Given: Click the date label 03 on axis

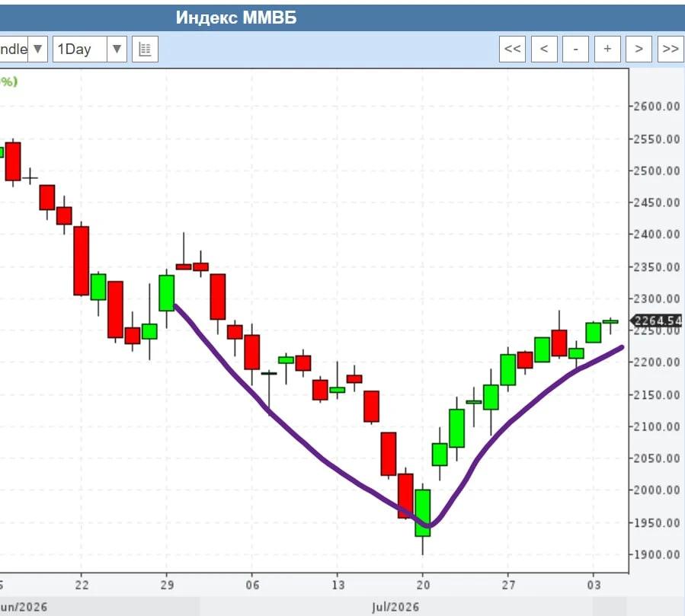Looking at the screenshot, I should [x=594, y=585].
